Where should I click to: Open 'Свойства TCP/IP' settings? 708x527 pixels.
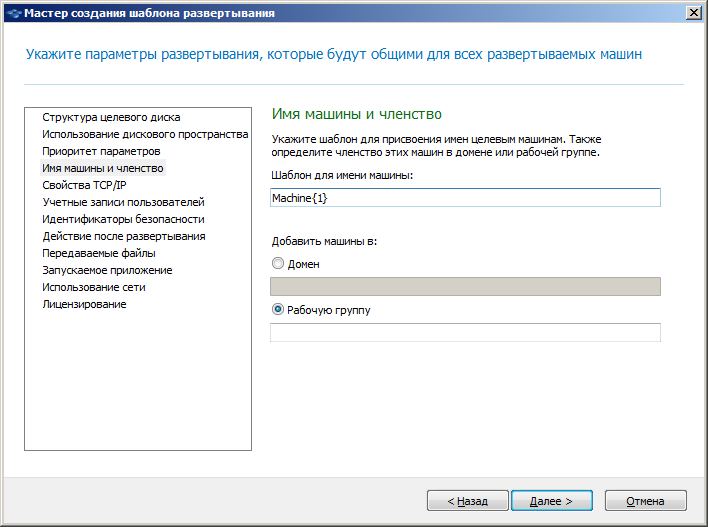click(x=84, y=185)
